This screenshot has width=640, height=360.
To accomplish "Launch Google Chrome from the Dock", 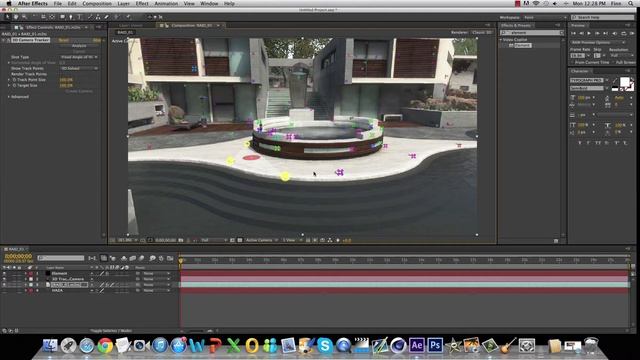I will click(x=105, y=346).
